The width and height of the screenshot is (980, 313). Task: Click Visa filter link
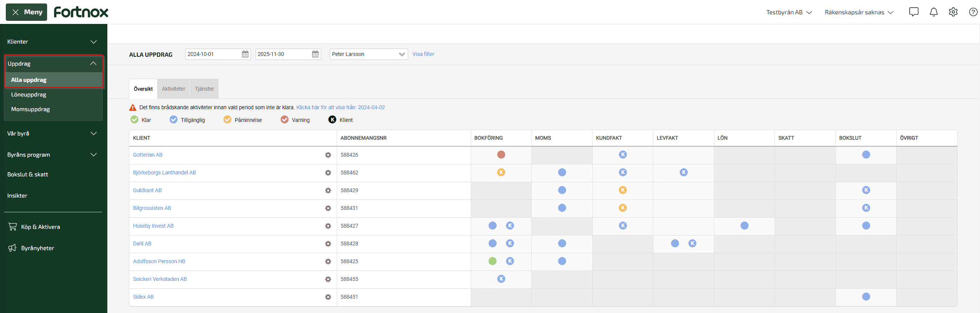point(423,54)
